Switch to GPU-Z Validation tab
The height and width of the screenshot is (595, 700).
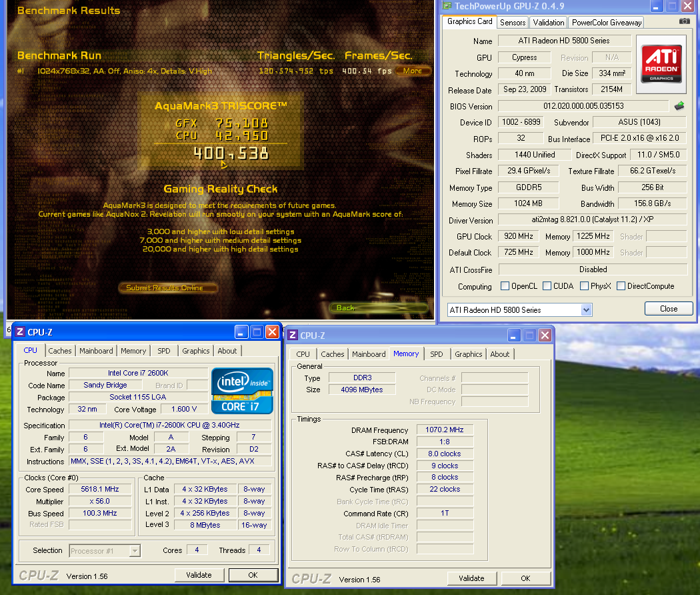click(x=548, y=22)
